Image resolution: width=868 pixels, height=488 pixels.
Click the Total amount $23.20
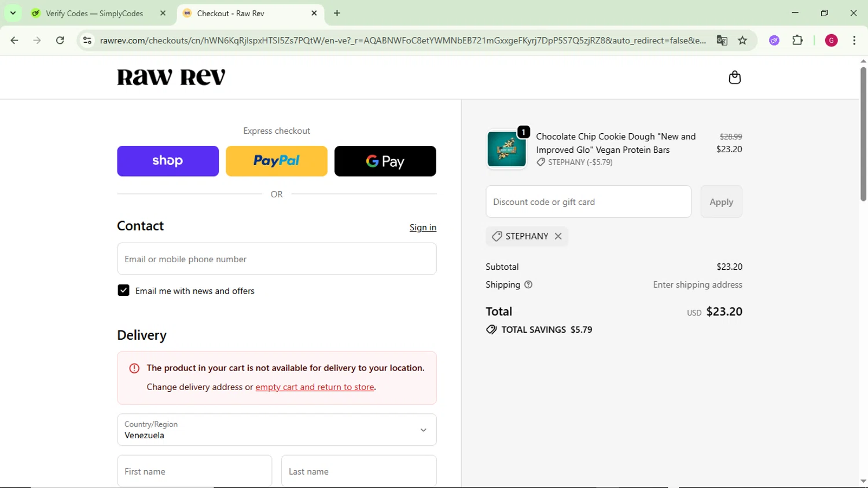724,311
